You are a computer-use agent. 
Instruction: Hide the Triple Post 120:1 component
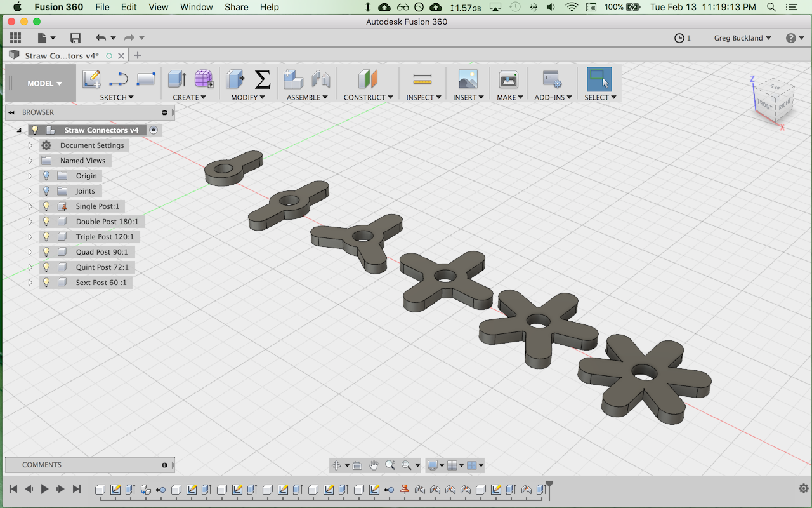(x=46, y=237)
